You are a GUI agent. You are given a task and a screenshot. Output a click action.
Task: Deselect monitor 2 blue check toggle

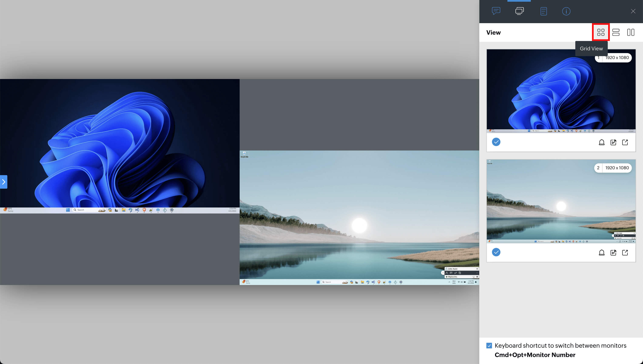click(496, 252)
